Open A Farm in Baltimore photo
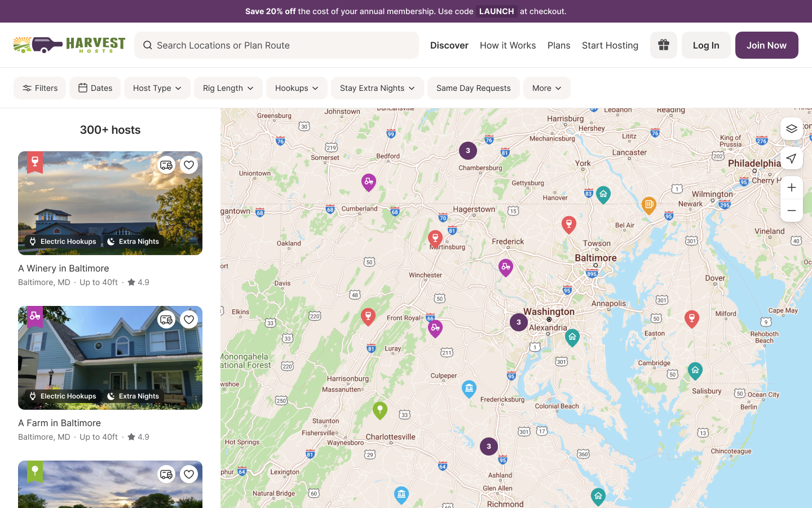 click(110, 358)
